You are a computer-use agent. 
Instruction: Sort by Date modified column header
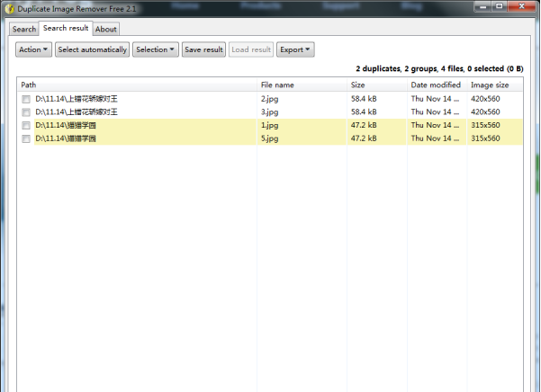tap(436, 85)
